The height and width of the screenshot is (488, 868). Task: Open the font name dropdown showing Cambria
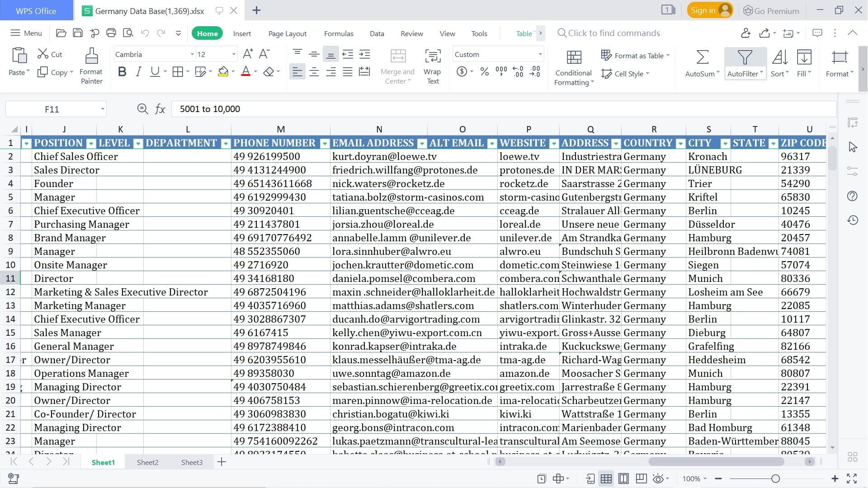tap(192, 54)
